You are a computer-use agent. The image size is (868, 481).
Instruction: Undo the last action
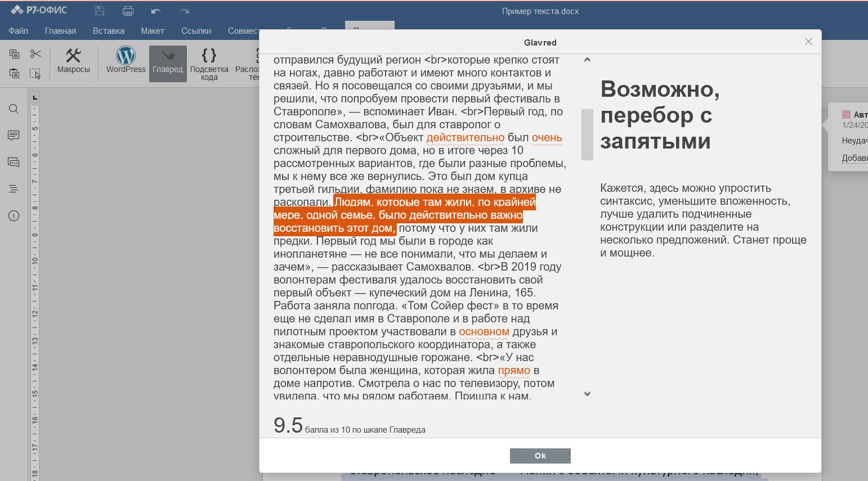pos(156,11)
